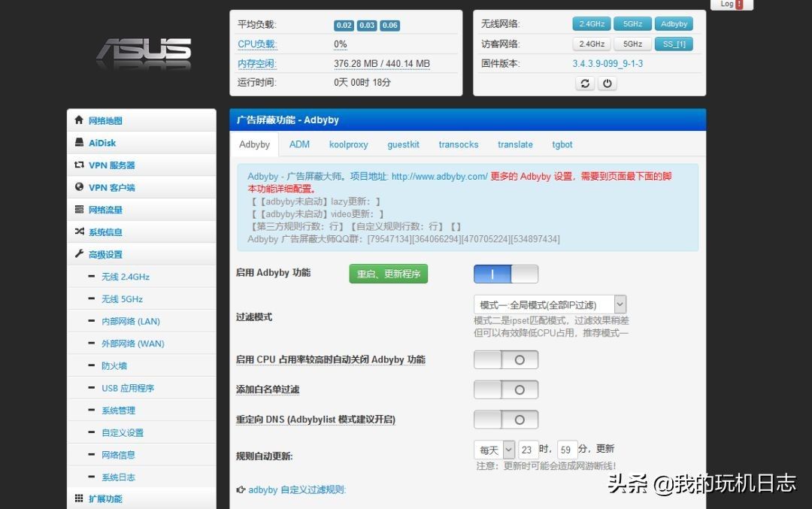Click the ASUS logo
Screen dimensions: 812x509
point(144,53)
